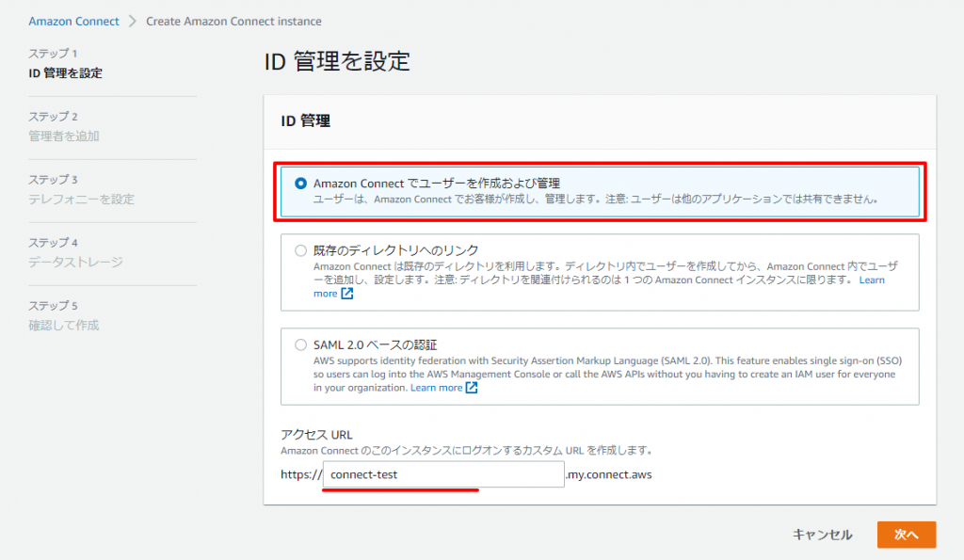
Task: Click the アクセス URL label
Action: pos(316,435)
